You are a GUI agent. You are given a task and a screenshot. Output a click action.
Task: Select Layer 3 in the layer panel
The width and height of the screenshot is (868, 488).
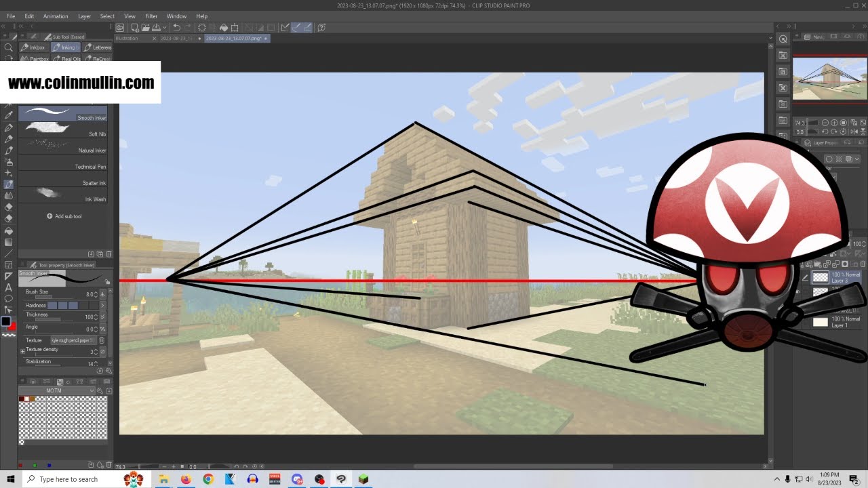tap(836, 277)
